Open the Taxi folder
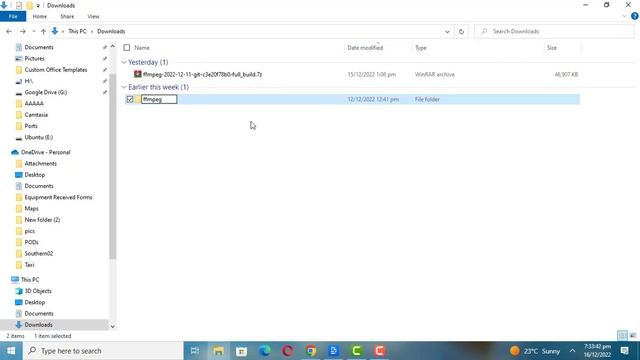This screenshot has height=360, width=640. (x=29, y=264)
